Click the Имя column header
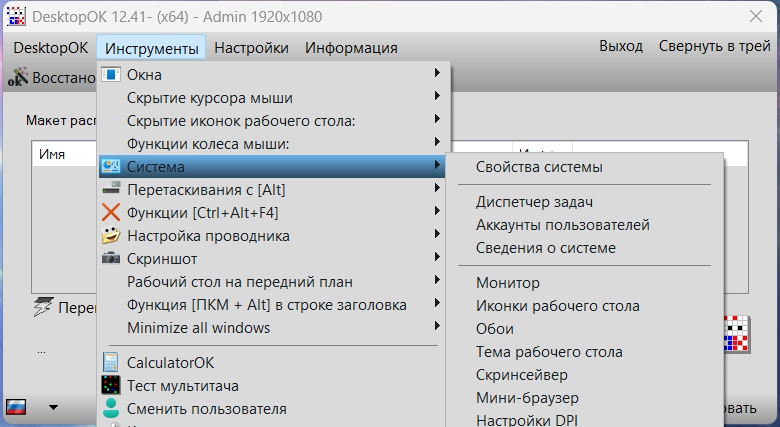Screen dimensions: 780x427 pyautogui.click(x=52, y=155)
